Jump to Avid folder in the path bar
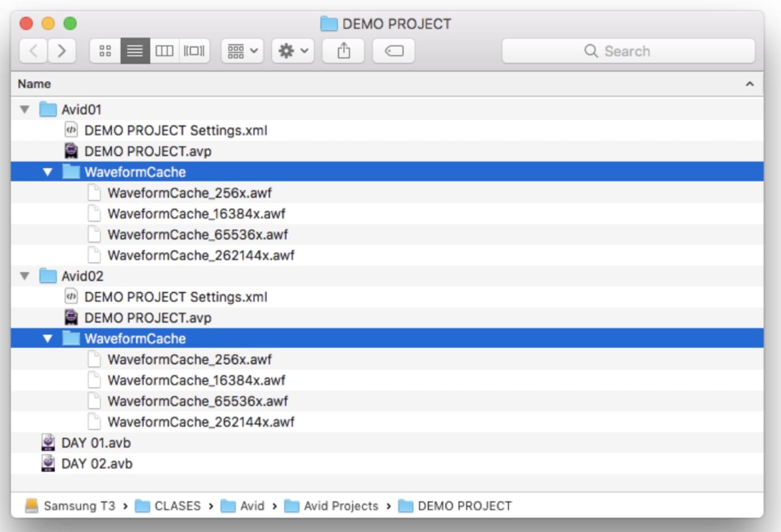Viewport: 781px width, 532px height. (x=243, y=506)
